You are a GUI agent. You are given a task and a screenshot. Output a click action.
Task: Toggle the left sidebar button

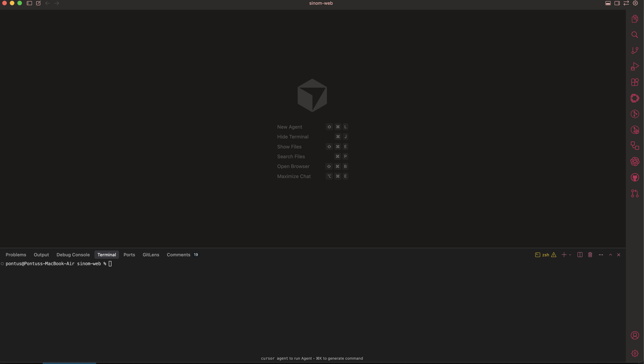29,3
